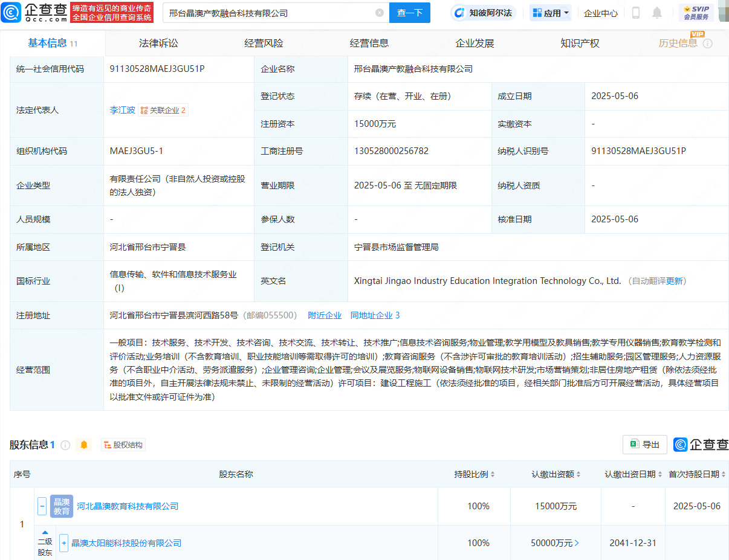This screenshot has width=729, height=560.
Task: Click the user avatar in header
Action: point(723,13)
